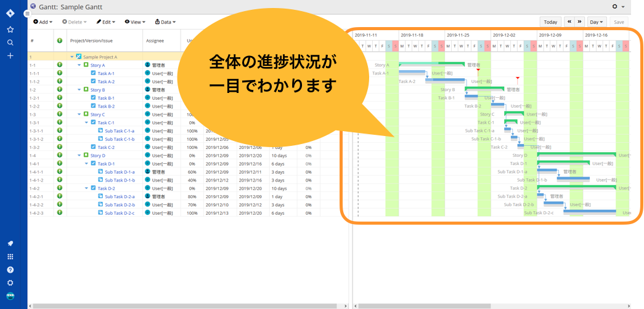
Task: Click the Gantt title globe icon
Action: 33,6
